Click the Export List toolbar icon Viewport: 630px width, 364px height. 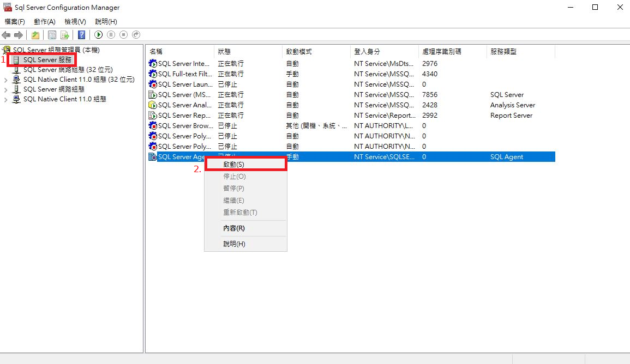[65, 35]
